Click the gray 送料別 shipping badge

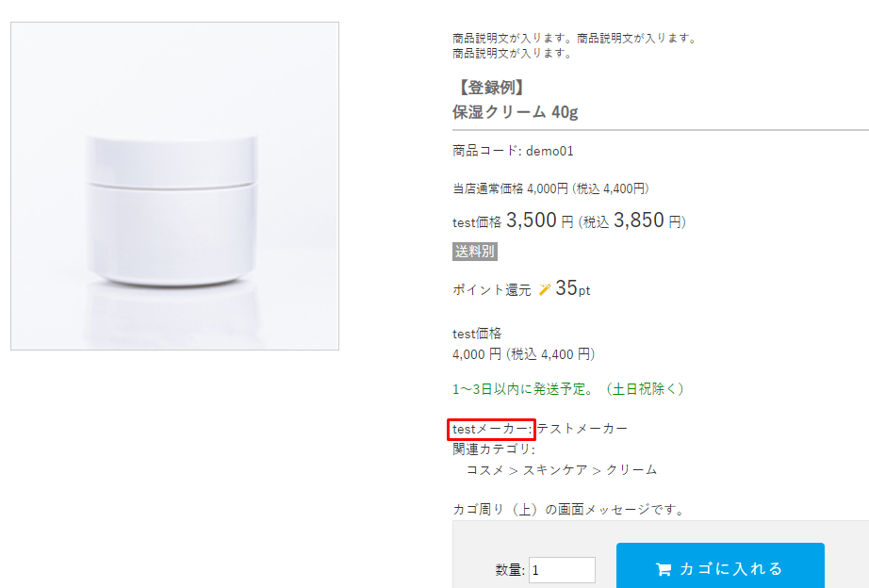pyautogui.click(x=475, y=252)
